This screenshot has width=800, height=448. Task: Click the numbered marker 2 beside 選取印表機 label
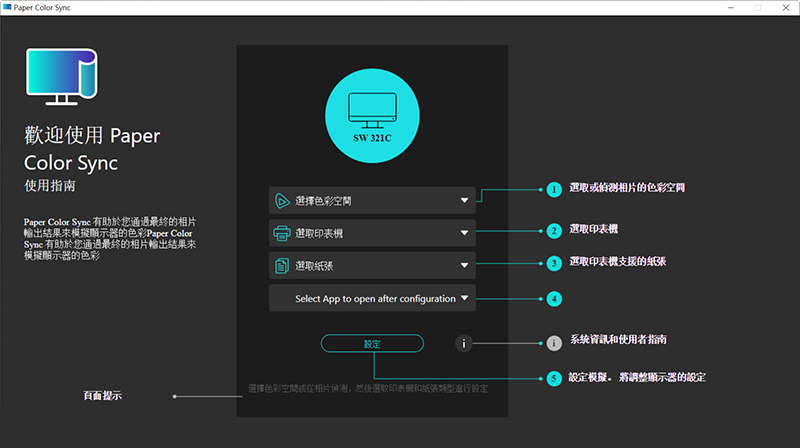(554, 231)
